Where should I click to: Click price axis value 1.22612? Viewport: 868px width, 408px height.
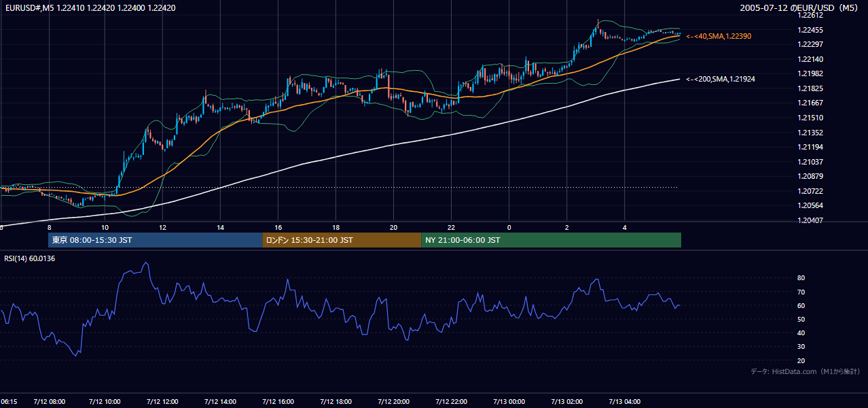tap(810, 15)
